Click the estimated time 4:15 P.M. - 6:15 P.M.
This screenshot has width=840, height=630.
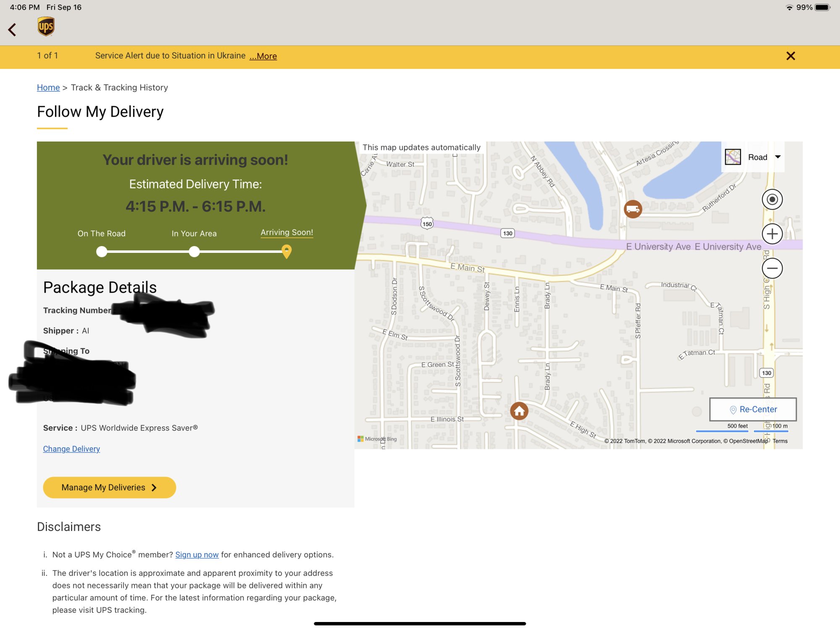pos(196,206)
